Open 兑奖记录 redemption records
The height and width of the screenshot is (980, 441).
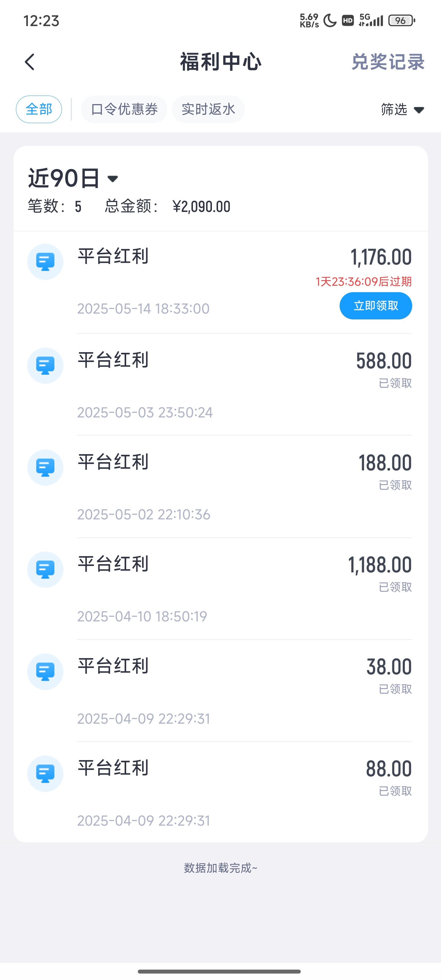point(387,62)
